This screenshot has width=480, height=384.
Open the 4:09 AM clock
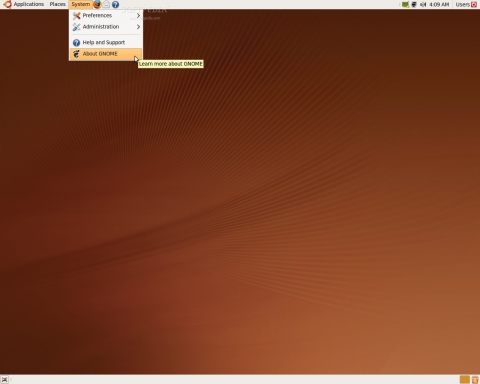click(439, 4)
